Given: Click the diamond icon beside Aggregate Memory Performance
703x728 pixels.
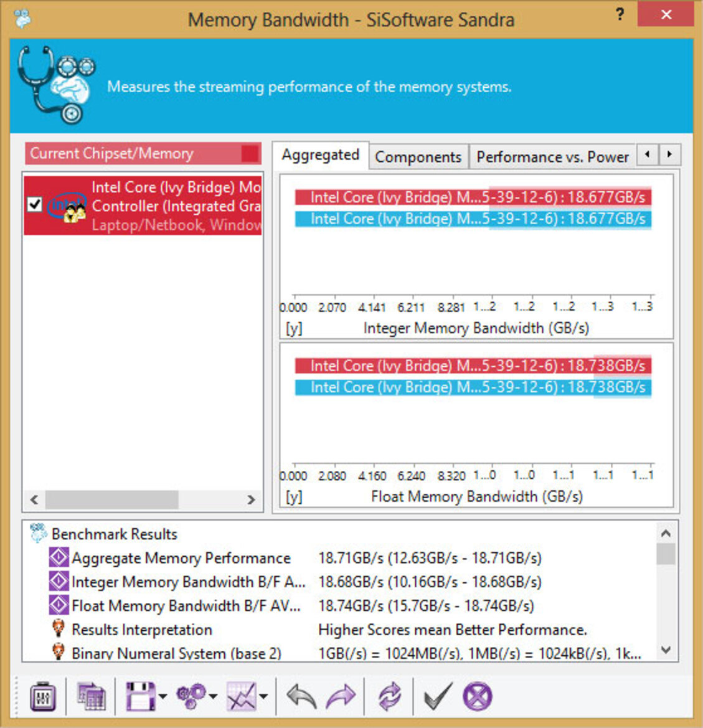Looking at the screenshot, I should pyautogui.click(x=59, y=557).
